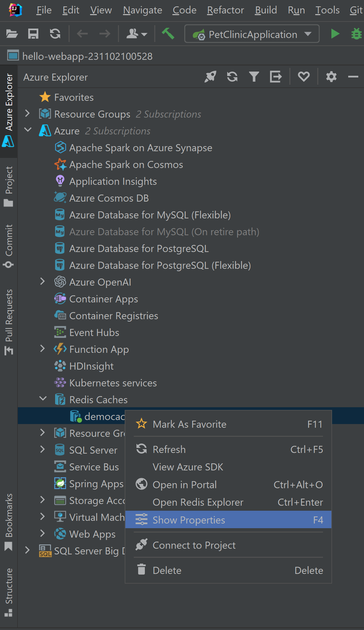Choose Refresh from the context menu
This screenshot has height=630, width=364.
(x=228, y=449)
